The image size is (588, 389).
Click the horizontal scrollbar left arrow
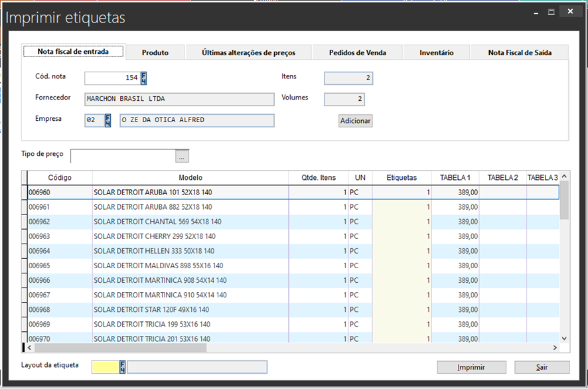29,348
